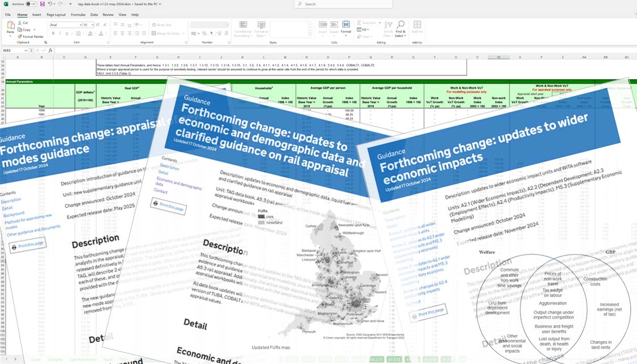Image resolution: width=637 pixels, height=364 pixels.
Task: Open the File menu
Action: pyautogui.click(x=8, y=15)
